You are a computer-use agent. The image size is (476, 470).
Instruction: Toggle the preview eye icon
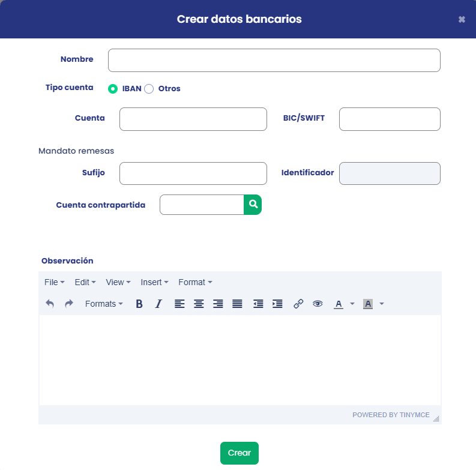(x=318, y=304)
